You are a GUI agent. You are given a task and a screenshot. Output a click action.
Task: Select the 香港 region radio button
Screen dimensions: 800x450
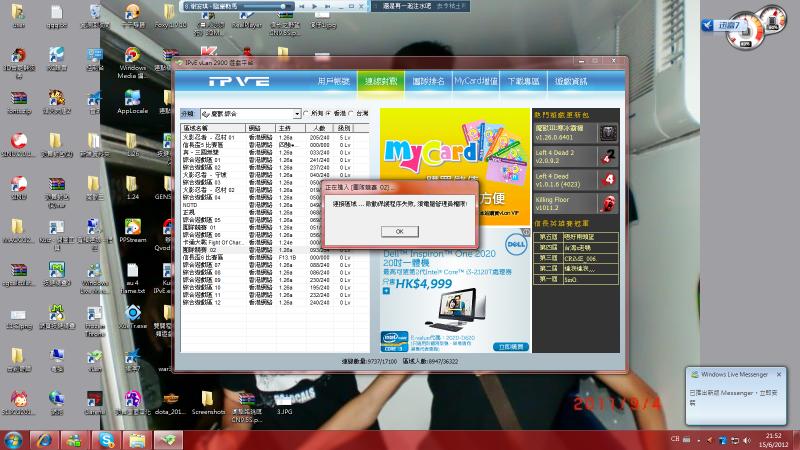[328, 113]
